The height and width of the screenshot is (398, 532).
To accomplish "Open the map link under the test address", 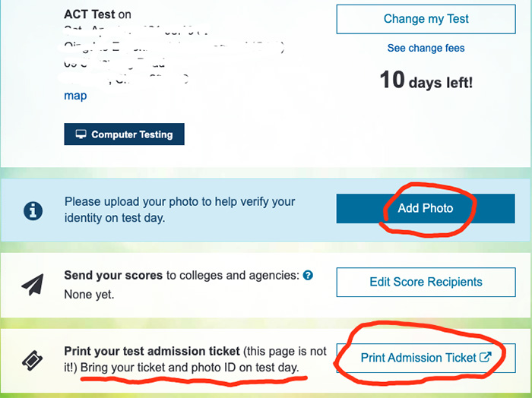I will coord(75,96).
